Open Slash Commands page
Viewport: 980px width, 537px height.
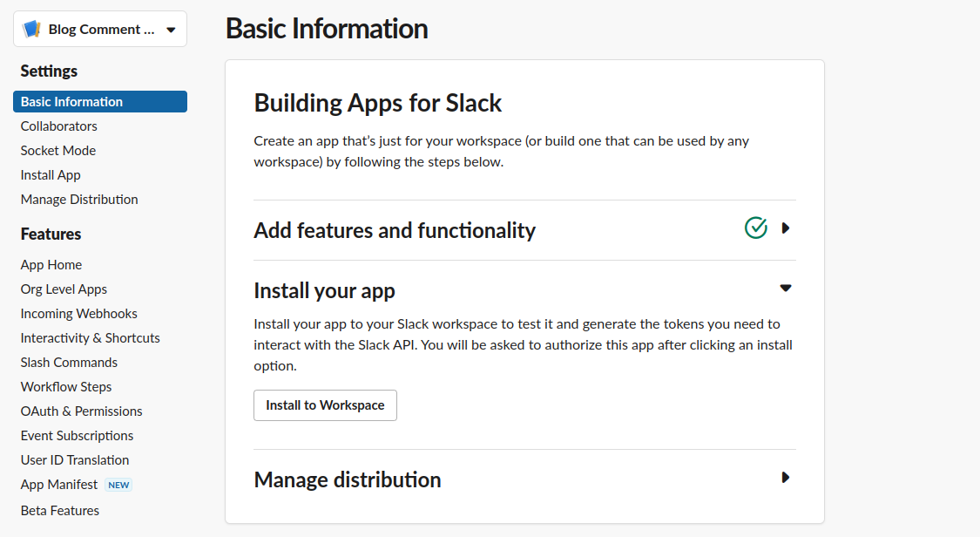(69, 362)
